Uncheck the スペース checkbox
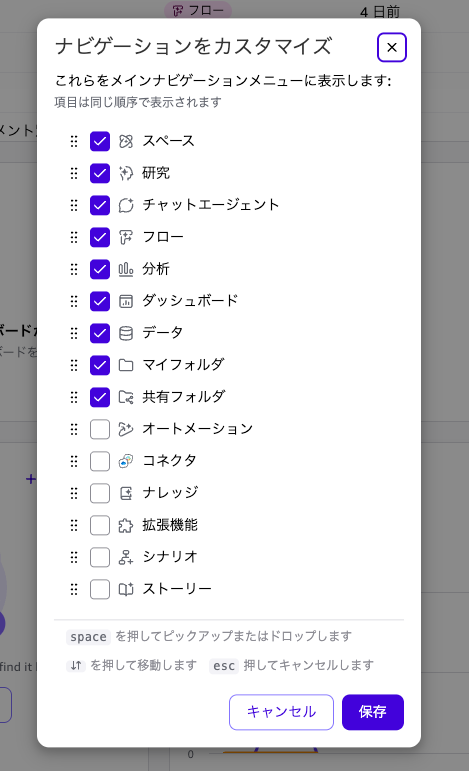 100,142
